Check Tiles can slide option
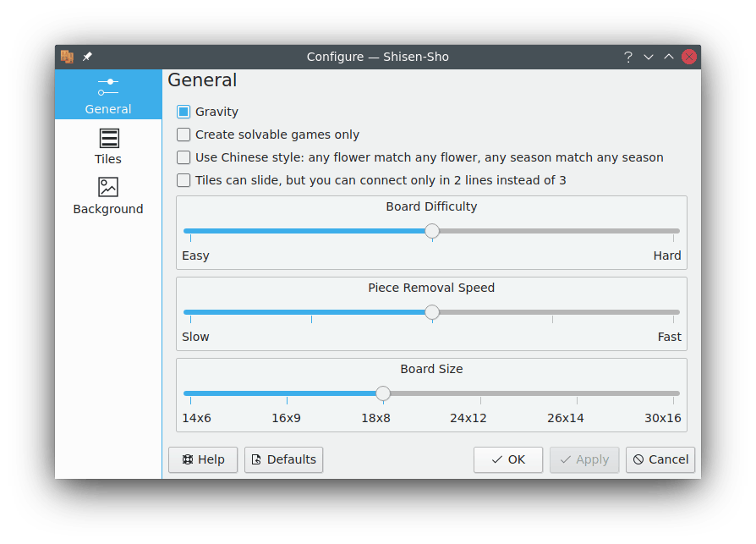Screen dimensions: 756x544 pos(183,179)
